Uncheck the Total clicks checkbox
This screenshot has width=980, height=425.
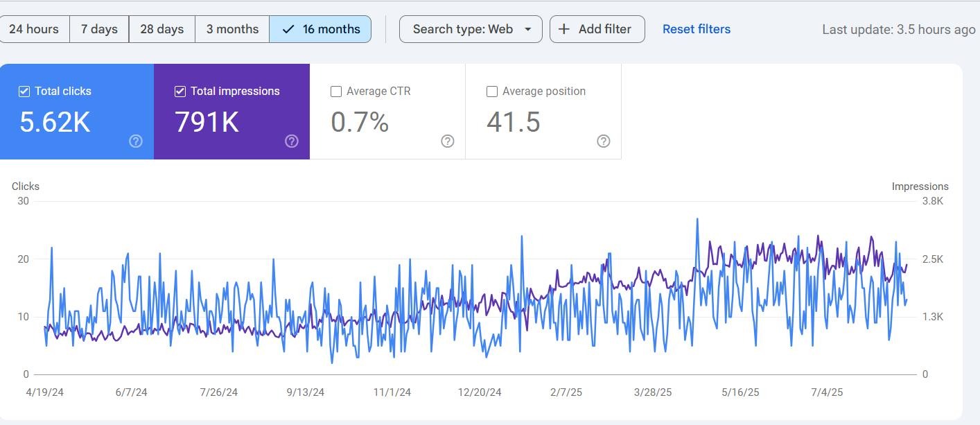(24, 92)
